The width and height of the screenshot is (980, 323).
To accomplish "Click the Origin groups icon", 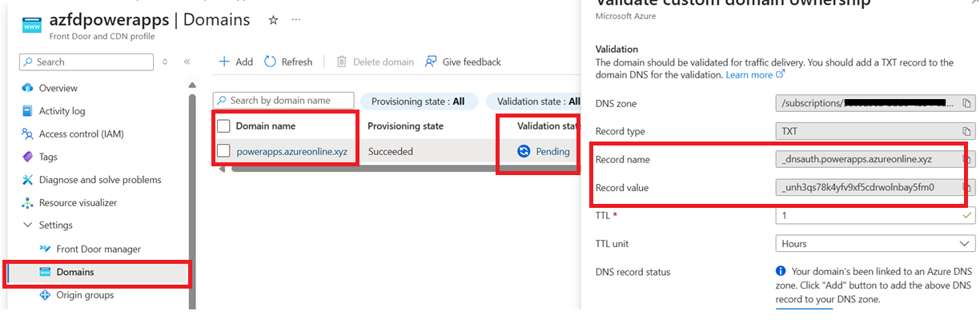I will tap(45, 295).
